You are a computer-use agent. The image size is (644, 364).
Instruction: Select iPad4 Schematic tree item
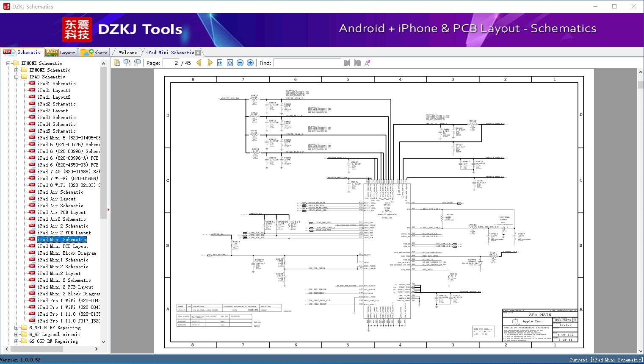click(x=56, y=124)
